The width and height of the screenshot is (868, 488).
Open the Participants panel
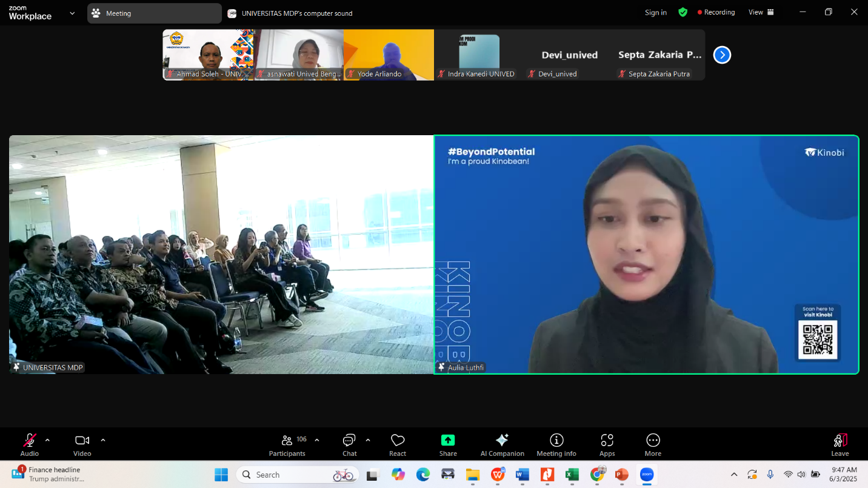(x=287, y=445)
